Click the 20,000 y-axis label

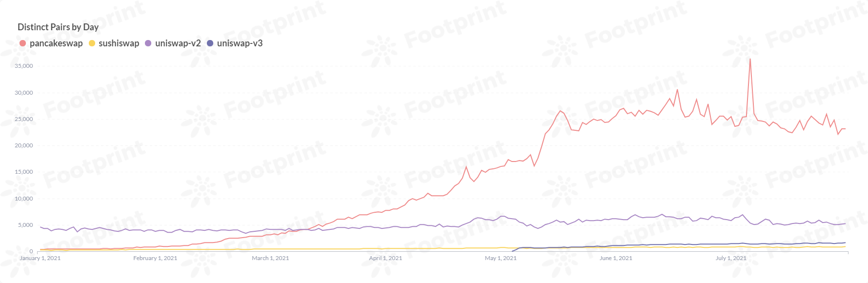tap(24, 145)
